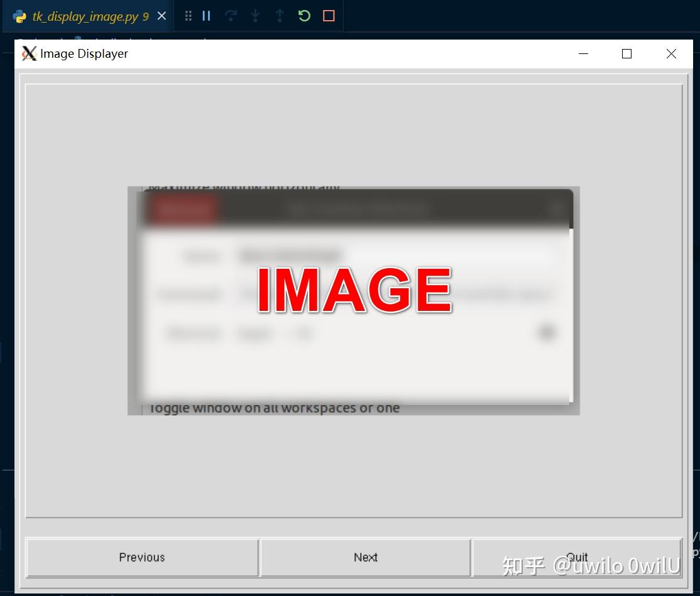Quit the Image Displayer application
Image resolution: width=700 pixels, height=596 pixels.
577,557
